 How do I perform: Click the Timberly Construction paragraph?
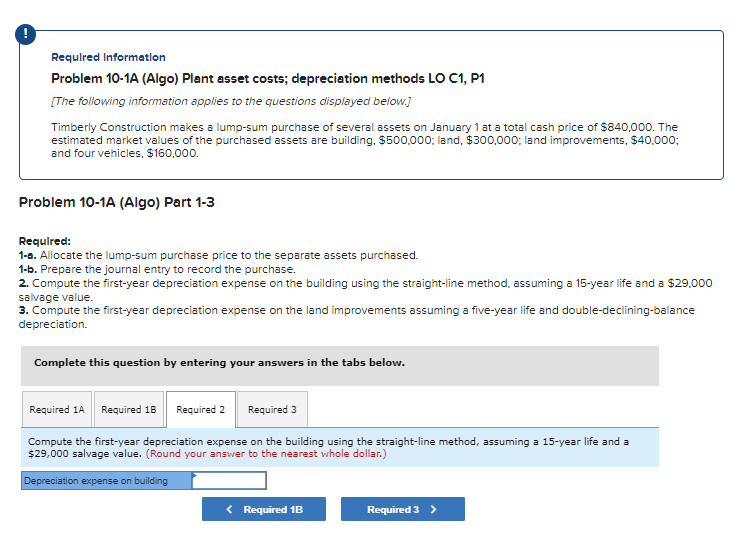click(365, 140)
